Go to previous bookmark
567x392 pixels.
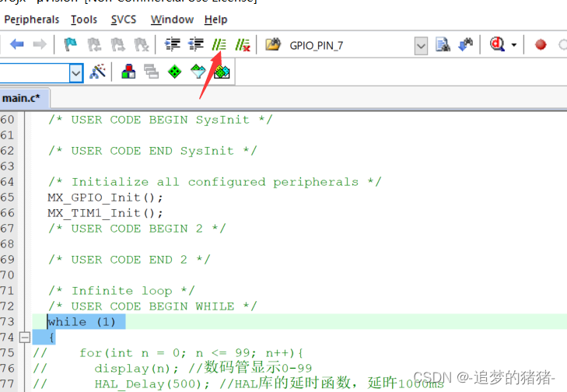[94, 45]
